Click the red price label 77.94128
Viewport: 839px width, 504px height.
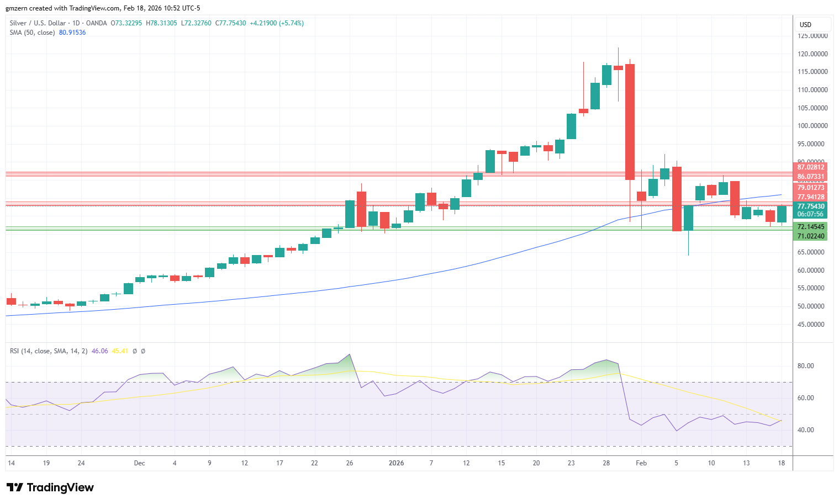pos(810,197)
